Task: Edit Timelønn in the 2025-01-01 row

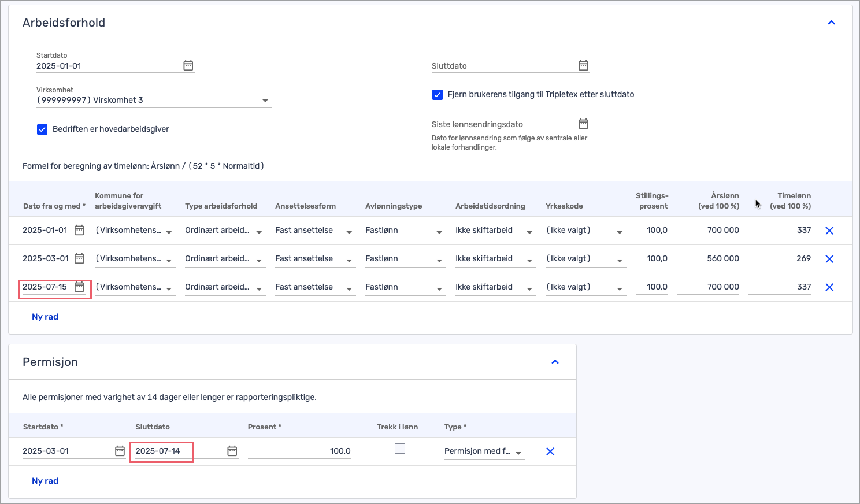Action: click(x=780, y=231)
